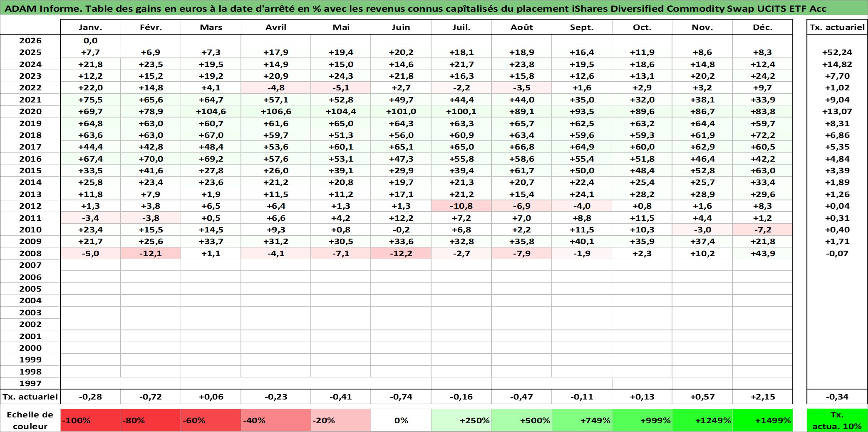Select the -80% color scale swatch

pos(151,420)
